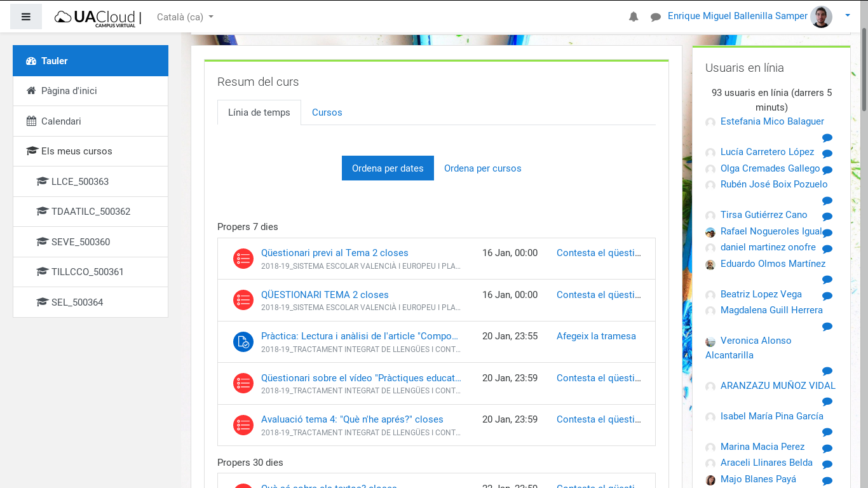This screenshot has width=868, height=488.
Task: Open course SEVE_500360
Action: pyautogui.click(x=90, y=242)
